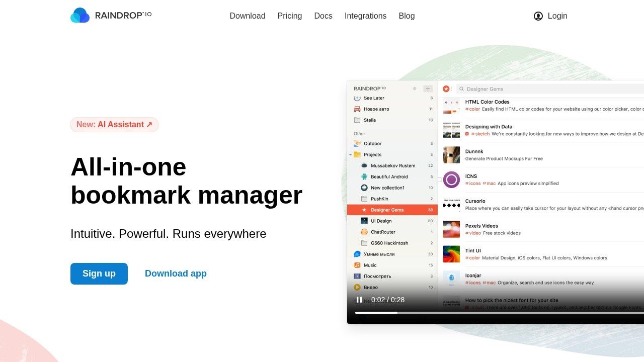Click the Посмотреть collection icon
This screenshot has height=362, width=644.
click(x=357, y=277)
